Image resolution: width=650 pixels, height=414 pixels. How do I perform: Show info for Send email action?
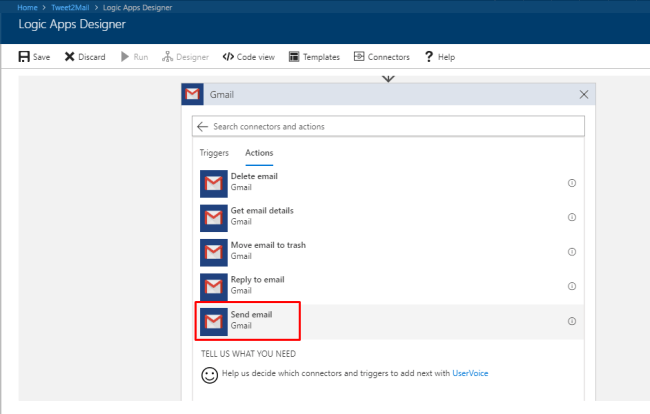point(572,321)
